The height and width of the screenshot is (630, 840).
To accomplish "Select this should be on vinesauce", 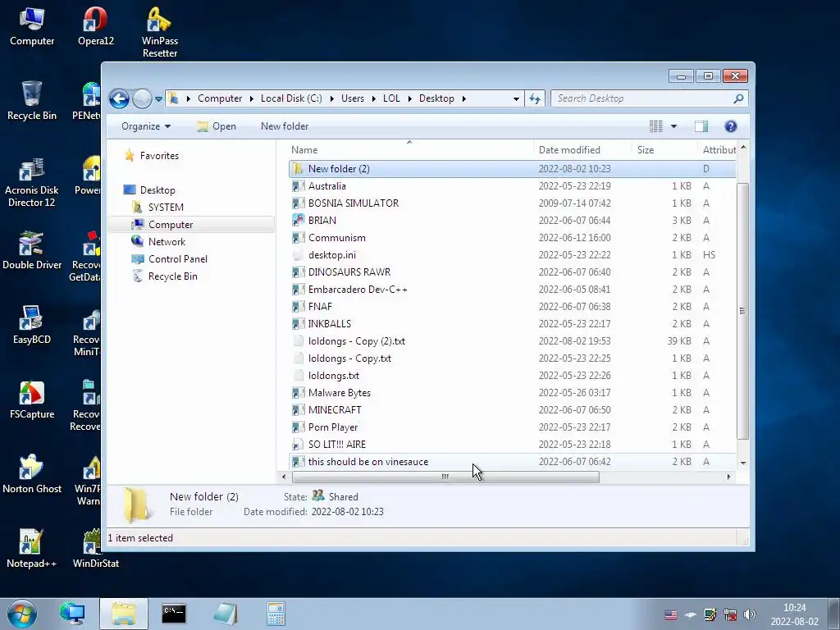I will coord(512,462).
